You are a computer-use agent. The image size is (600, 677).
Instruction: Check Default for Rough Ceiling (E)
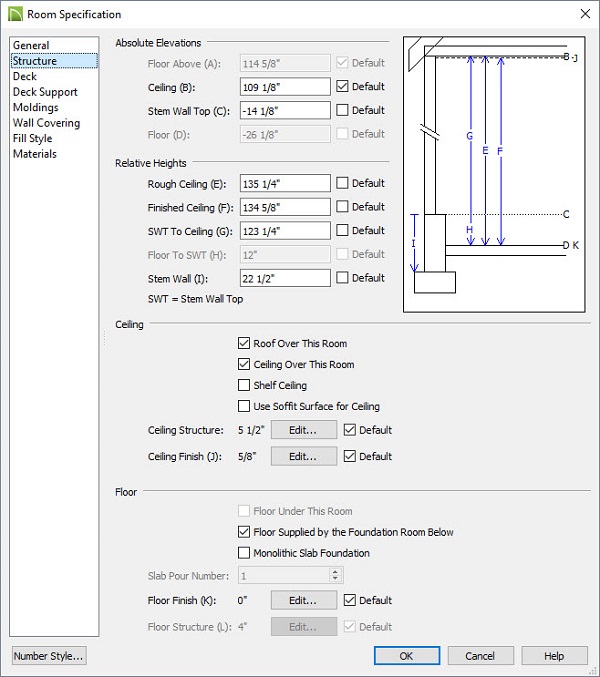click(x=342, y=183)
